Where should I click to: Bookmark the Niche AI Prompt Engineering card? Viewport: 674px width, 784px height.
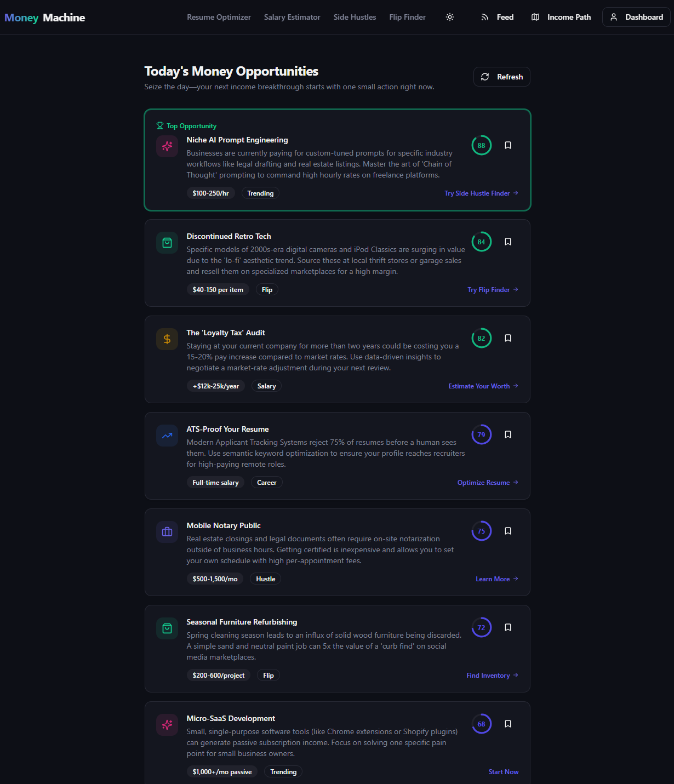coord(508,145)
